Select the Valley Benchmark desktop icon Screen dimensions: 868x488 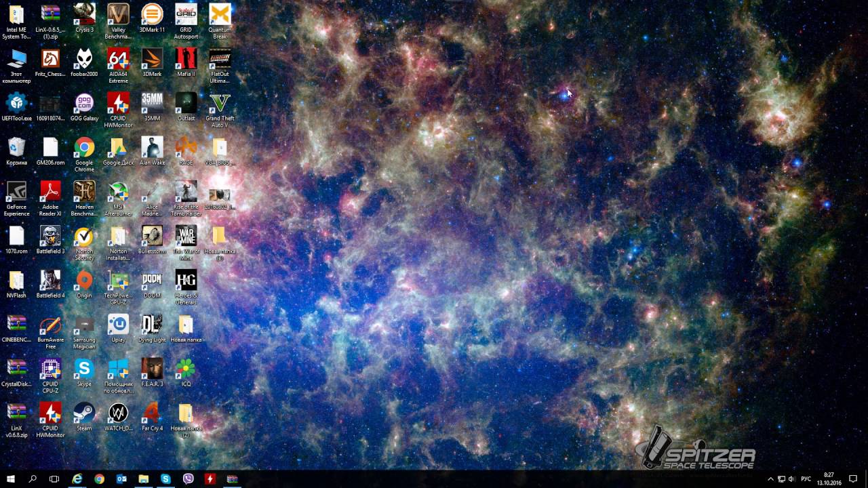coord(118,22)
